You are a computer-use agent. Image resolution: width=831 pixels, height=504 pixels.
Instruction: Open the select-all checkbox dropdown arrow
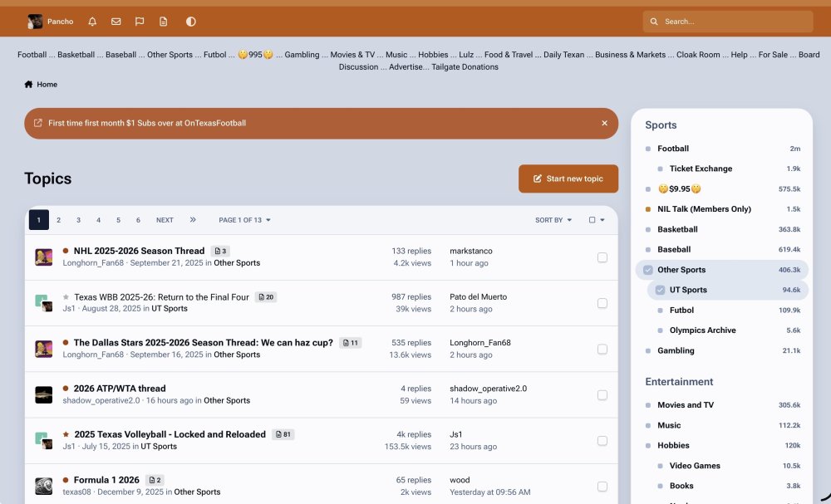[602, 220]
